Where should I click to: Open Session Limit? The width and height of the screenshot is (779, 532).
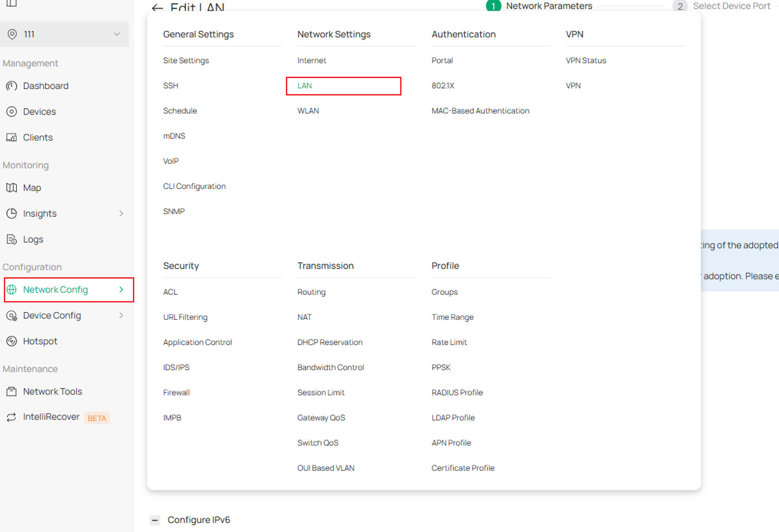[x=321, y=392]
